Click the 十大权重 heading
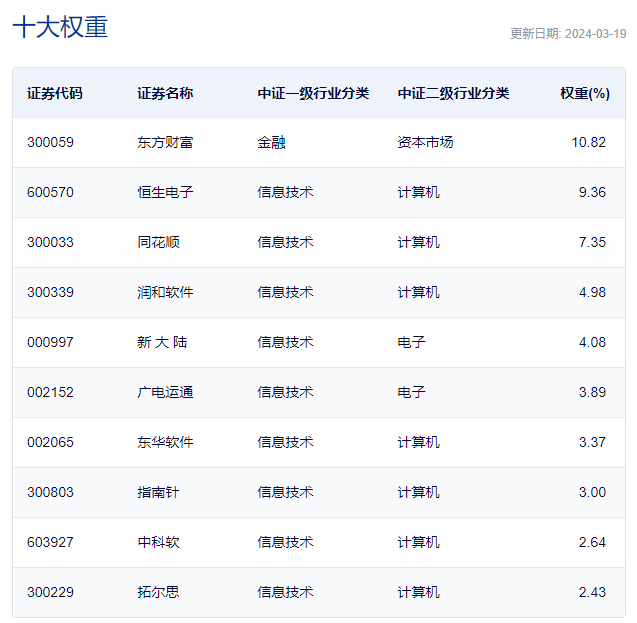 coord(60,27)
